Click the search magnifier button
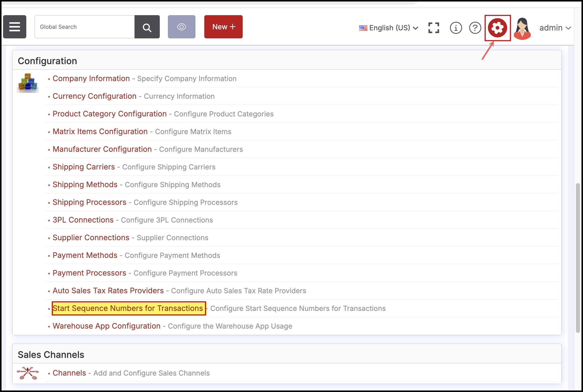 click(x=147, y=27)
